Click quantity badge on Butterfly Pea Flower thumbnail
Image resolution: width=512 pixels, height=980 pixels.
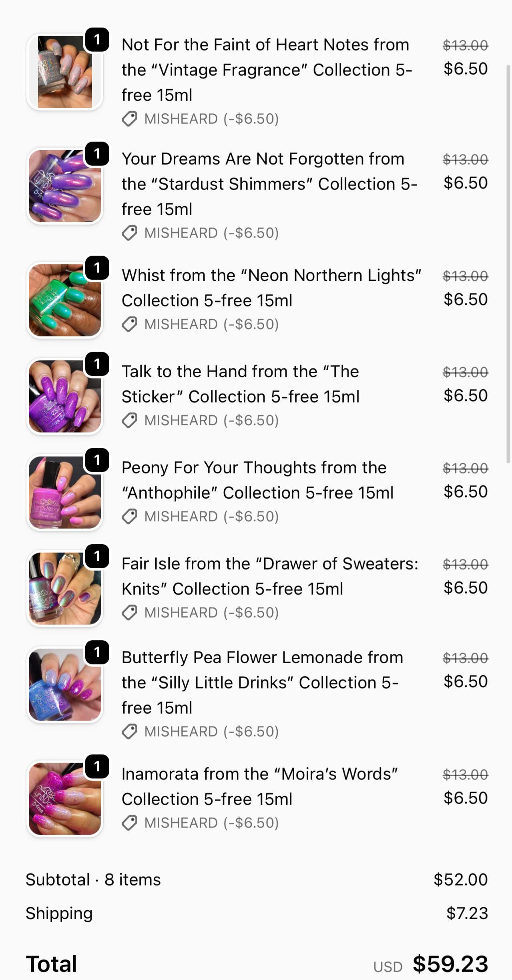click(97, 652)
